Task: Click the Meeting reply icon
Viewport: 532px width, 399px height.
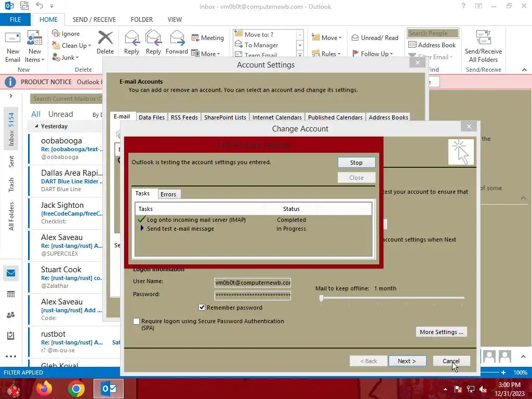Action: (195, 37)
